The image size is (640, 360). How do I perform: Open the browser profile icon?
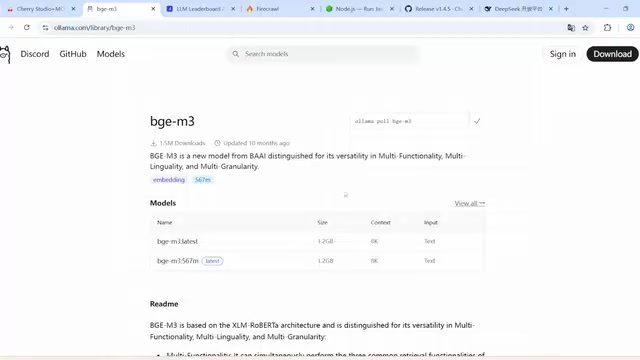[631, 27]
